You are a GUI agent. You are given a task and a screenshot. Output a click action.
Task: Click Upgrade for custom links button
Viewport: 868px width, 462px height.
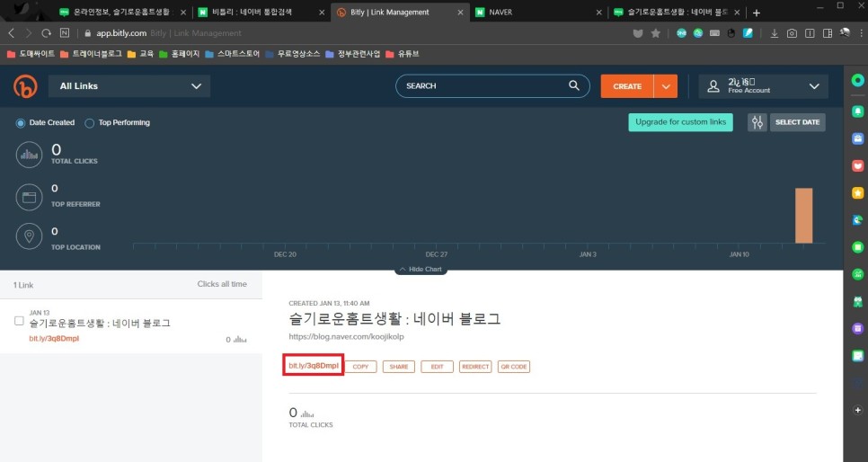[x=680, y=122]
